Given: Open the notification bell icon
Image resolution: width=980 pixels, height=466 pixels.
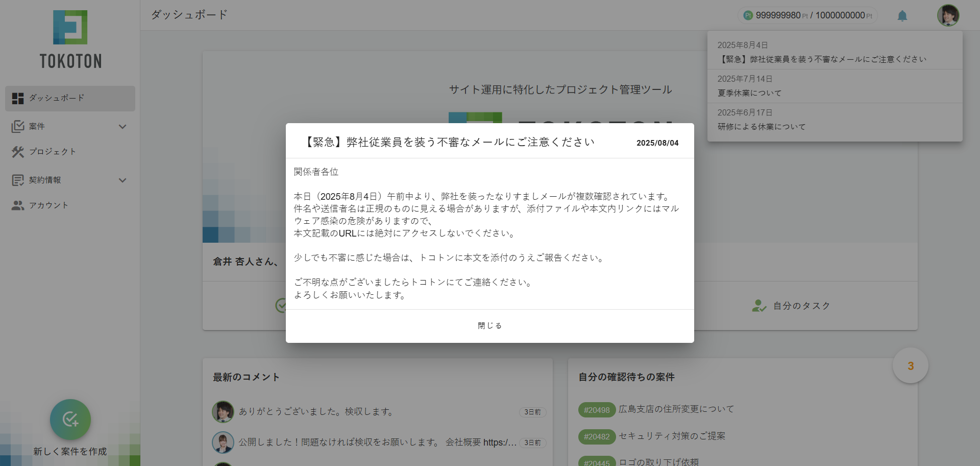Looking at the screenshot, I should pyautogui.click(x=901, y=15).
